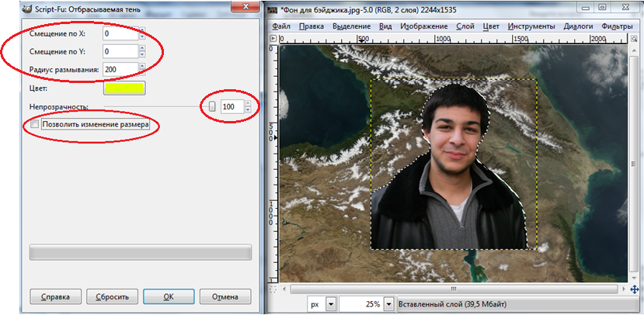Open the px unit dropdown

[x=332, y=304]
